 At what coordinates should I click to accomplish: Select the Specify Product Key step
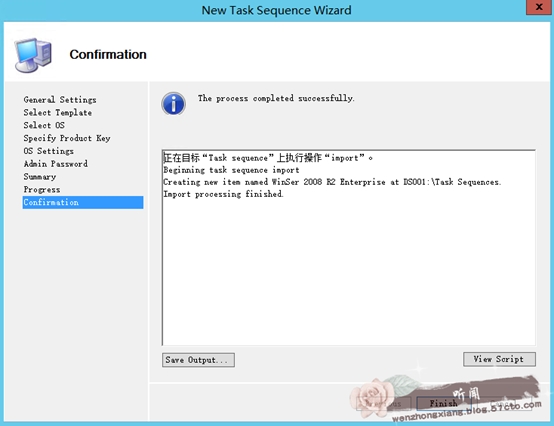click(67, 138)
